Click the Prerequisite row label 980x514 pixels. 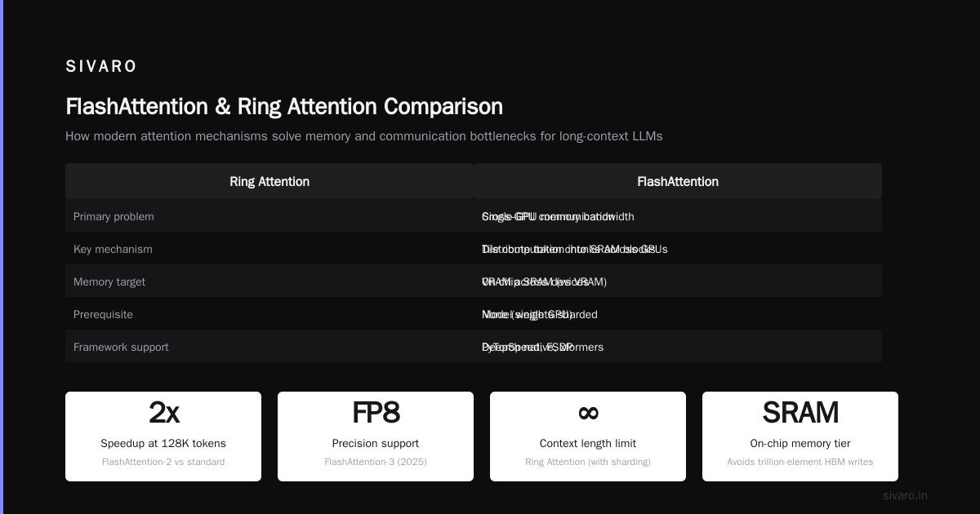[x=103, y=314]
